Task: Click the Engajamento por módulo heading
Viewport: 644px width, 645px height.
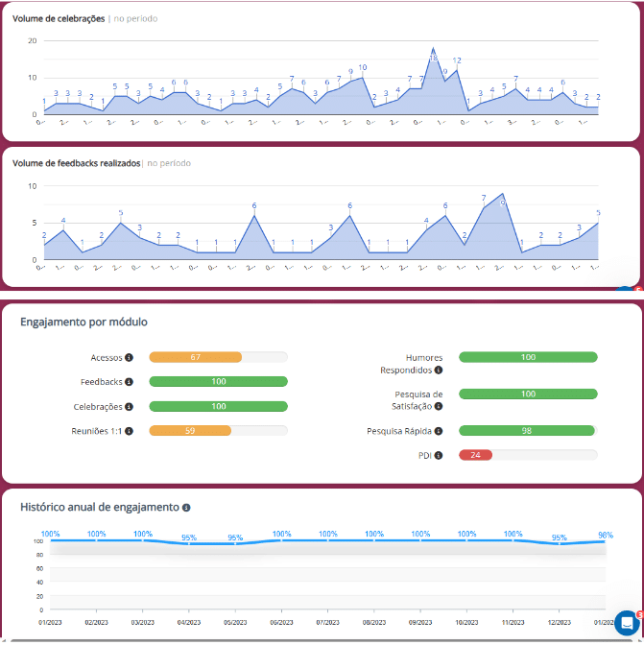Action: 83,322
